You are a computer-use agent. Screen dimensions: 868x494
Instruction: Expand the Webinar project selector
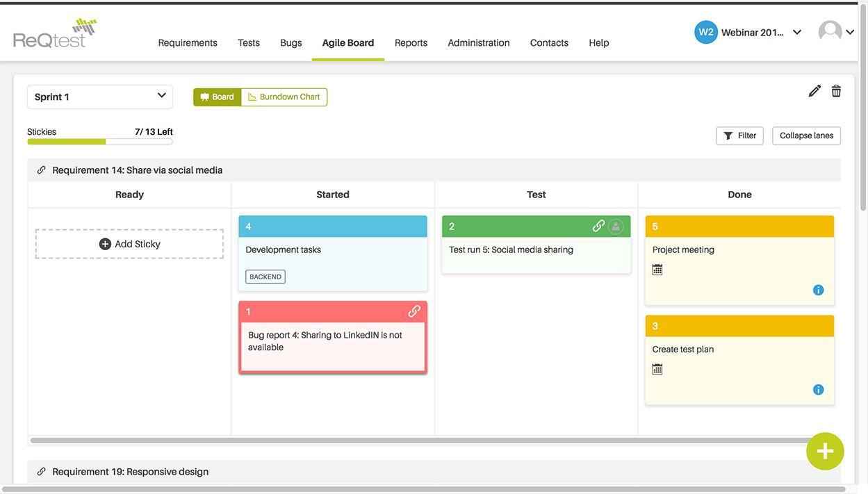click(x=796, y=32)
